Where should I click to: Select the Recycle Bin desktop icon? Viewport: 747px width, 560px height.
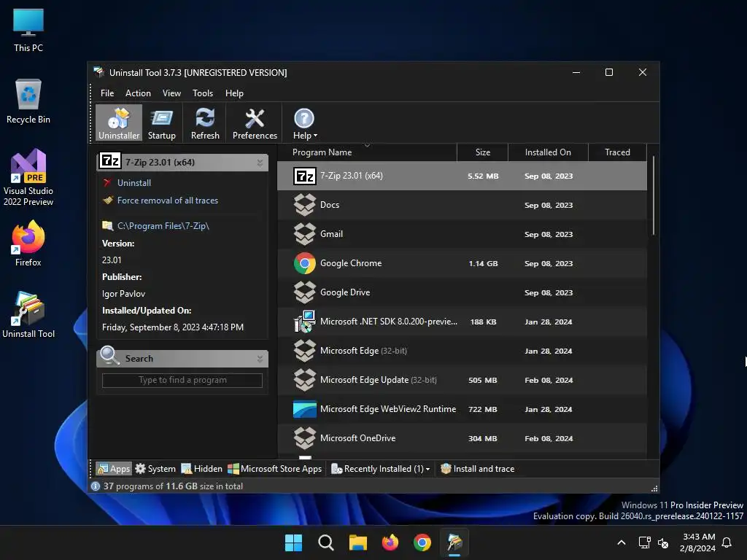point(28,101)
